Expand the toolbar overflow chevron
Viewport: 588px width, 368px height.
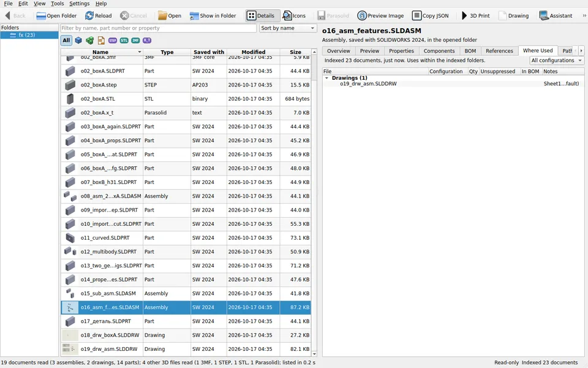tap(584, 16)
